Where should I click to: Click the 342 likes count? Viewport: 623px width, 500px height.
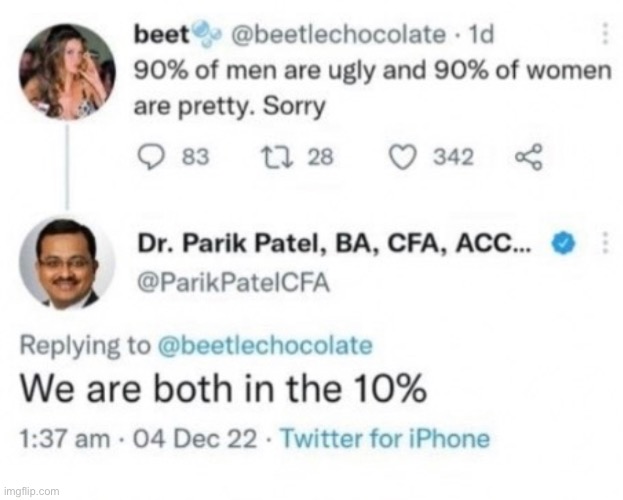[x=453, y=157]
